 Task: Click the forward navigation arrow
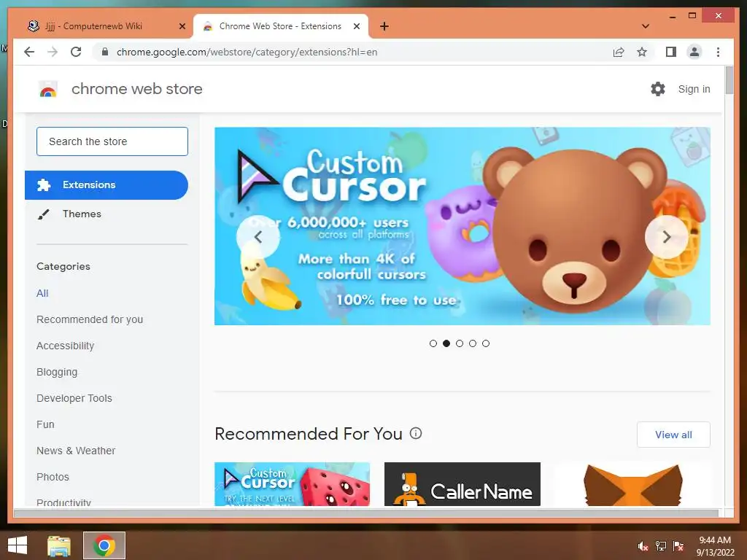53,52
